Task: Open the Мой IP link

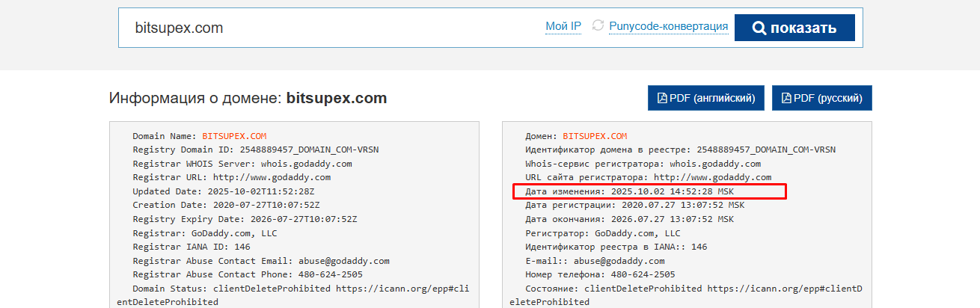Action: pyautogui.click(x=563, y=27)
